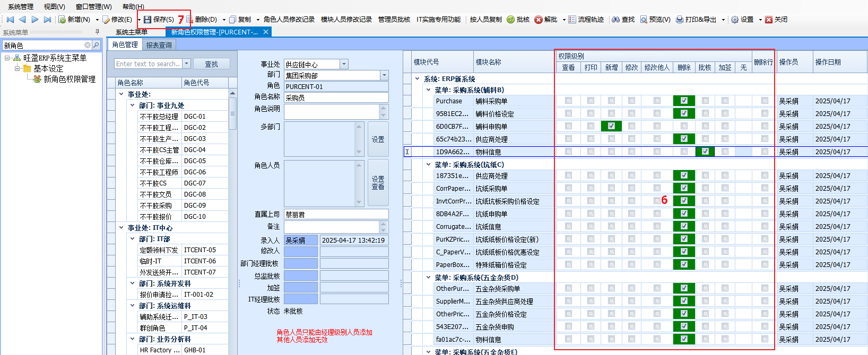Click the 基本设定 folder icon

point(27,68)
